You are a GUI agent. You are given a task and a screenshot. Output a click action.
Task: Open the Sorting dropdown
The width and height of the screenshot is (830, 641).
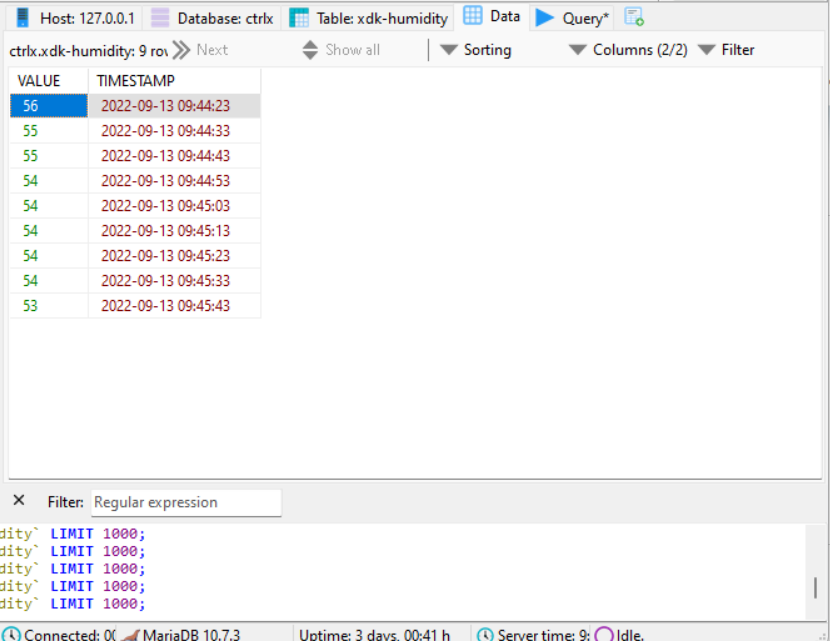coord(476,50)
